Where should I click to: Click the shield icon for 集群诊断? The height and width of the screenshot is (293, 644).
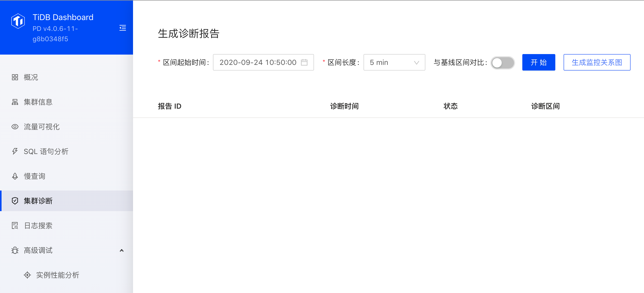(x=15, y=201)
